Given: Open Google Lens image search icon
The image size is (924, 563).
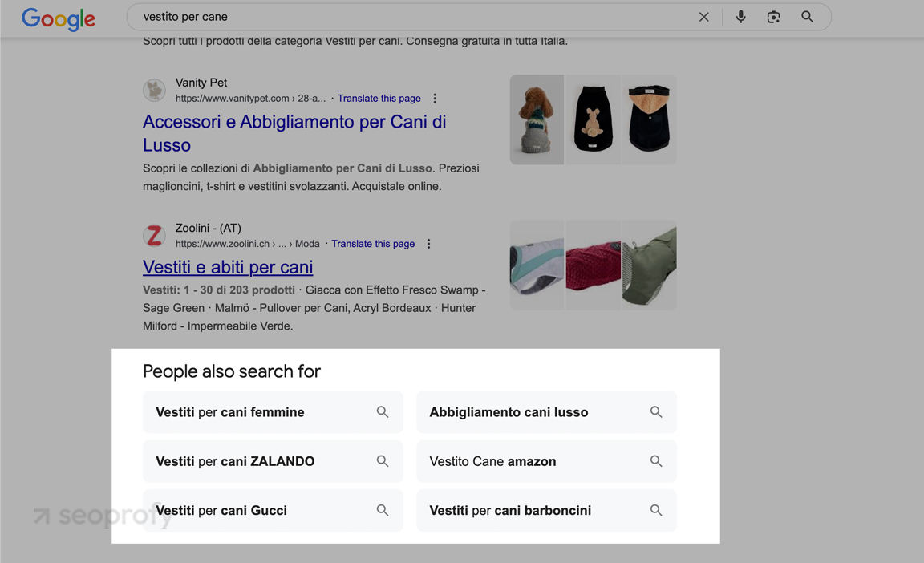Looking at the screenshot, I should (774, 17).
